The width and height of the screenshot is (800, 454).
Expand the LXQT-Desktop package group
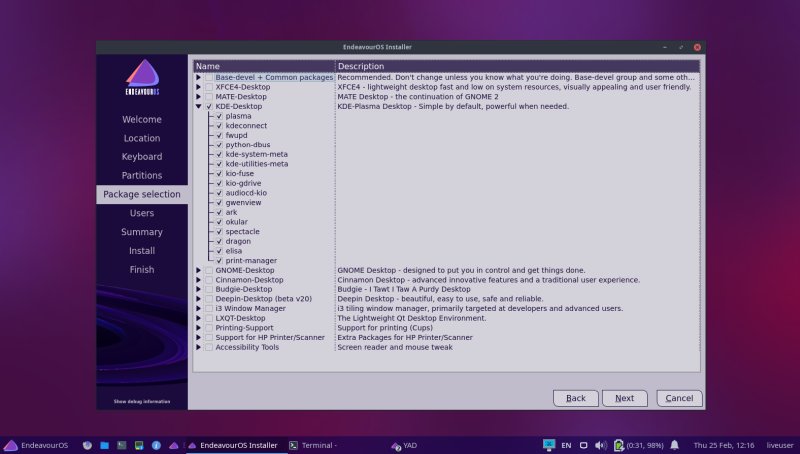(198, 318)
